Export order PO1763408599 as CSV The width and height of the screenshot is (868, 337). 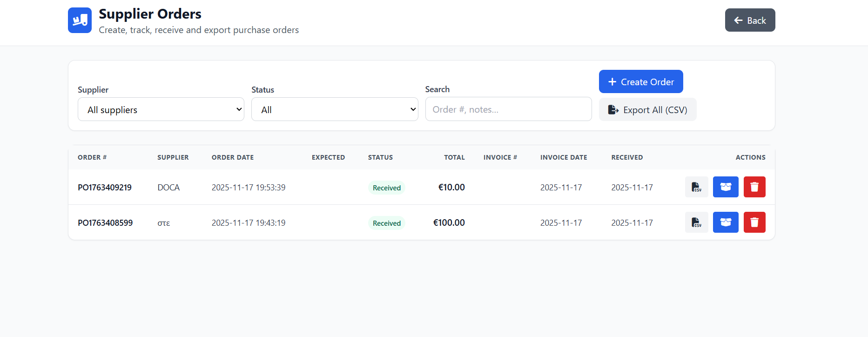coord(696,222)
